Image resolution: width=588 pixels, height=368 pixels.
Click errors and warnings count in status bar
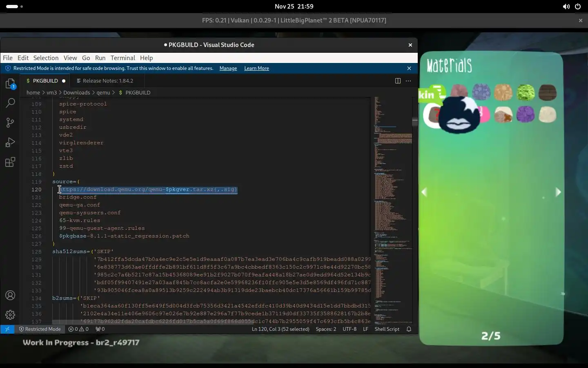[x=78, y=329]
